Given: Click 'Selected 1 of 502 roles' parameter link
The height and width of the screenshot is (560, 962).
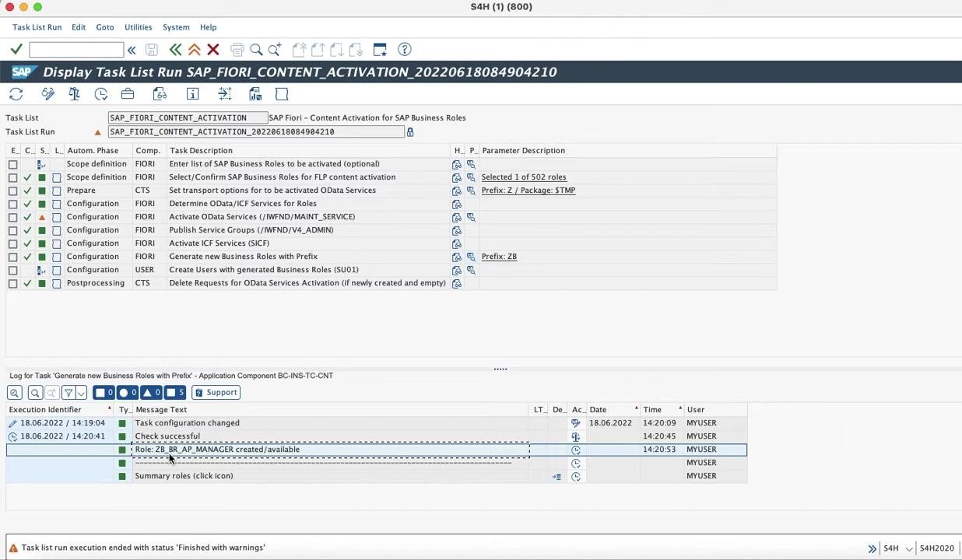Looking at the screenshot, I should [x=524, y=177].
